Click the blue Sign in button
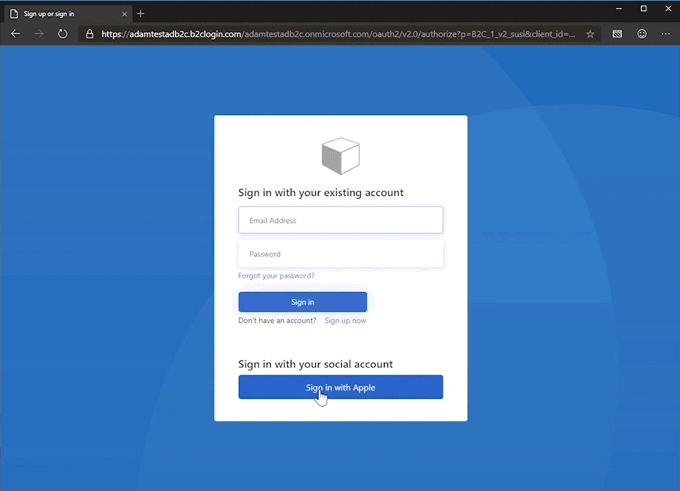Viewport: 680px width, 491px height. (303, 302)
